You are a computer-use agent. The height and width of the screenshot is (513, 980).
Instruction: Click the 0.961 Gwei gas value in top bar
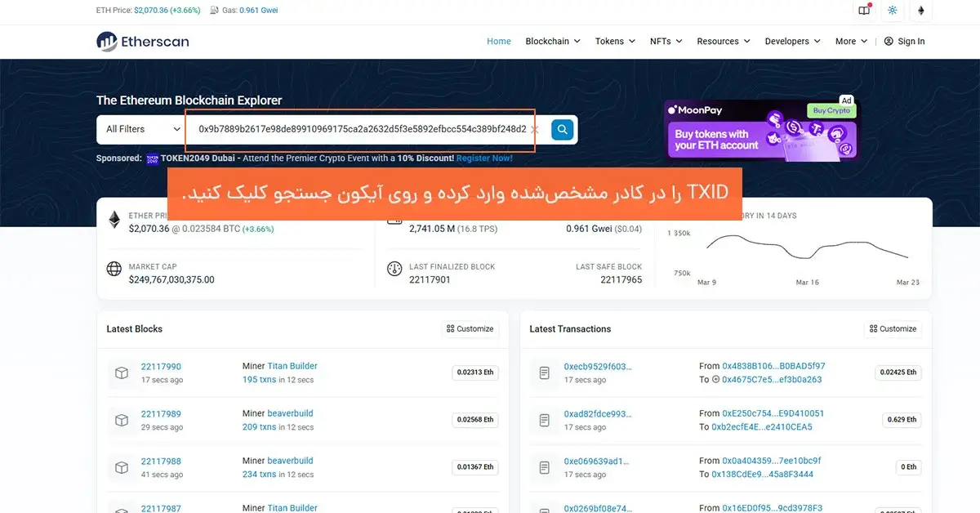point(259,11)
